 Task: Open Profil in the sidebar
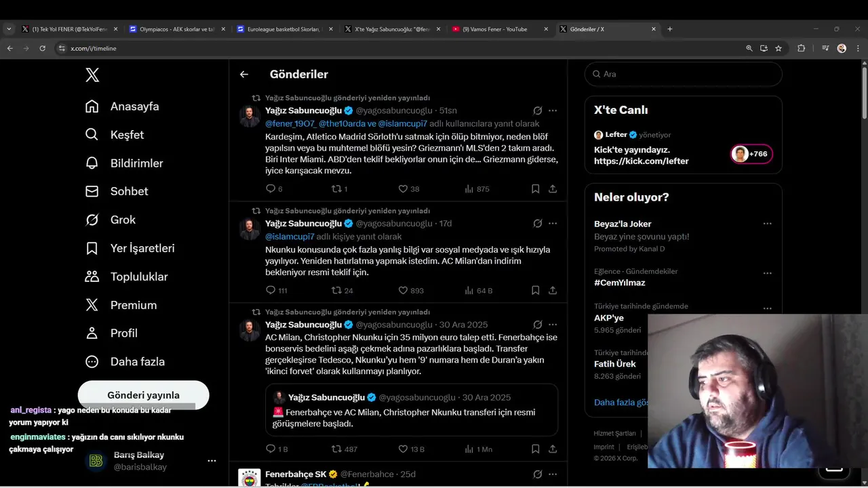(x=111, y=333)
